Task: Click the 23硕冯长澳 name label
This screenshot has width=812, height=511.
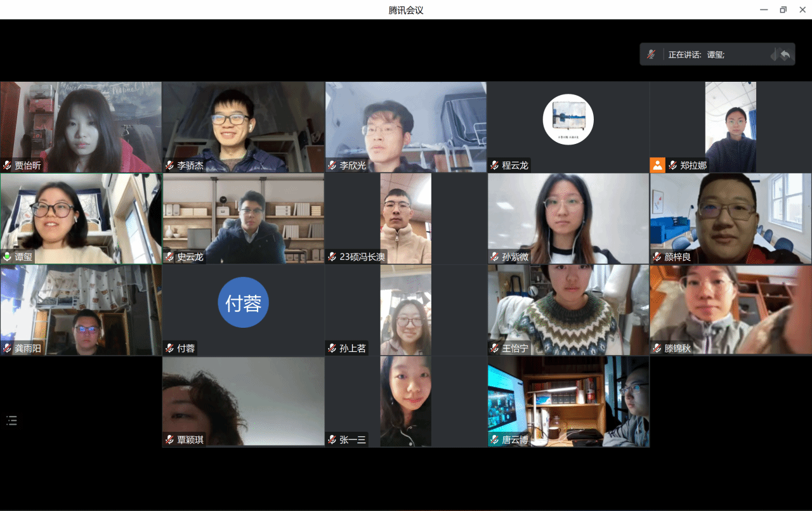Action: [x=362, y=257]
